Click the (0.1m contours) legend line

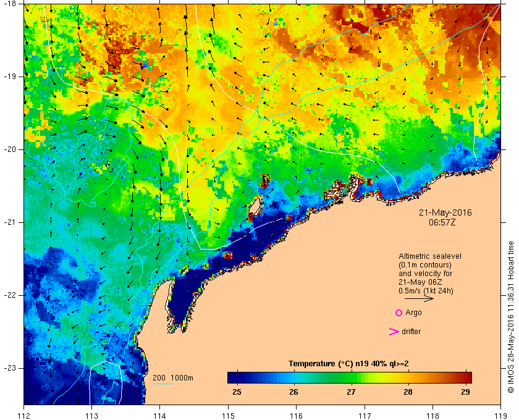(x=425, y=265)
